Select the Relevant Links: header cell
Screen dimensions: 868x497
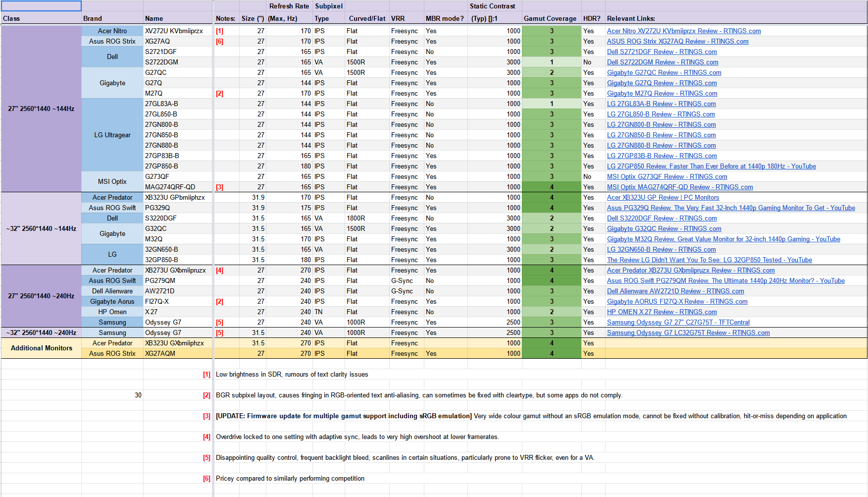pos(736,18)
